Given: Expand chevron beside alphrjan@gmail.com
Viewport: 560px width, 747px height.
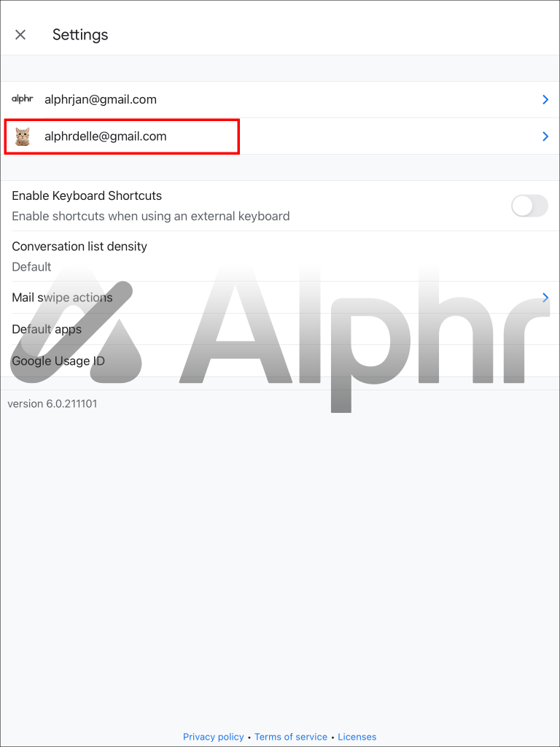Looking at the screenshot, I should tap(545, 99).
